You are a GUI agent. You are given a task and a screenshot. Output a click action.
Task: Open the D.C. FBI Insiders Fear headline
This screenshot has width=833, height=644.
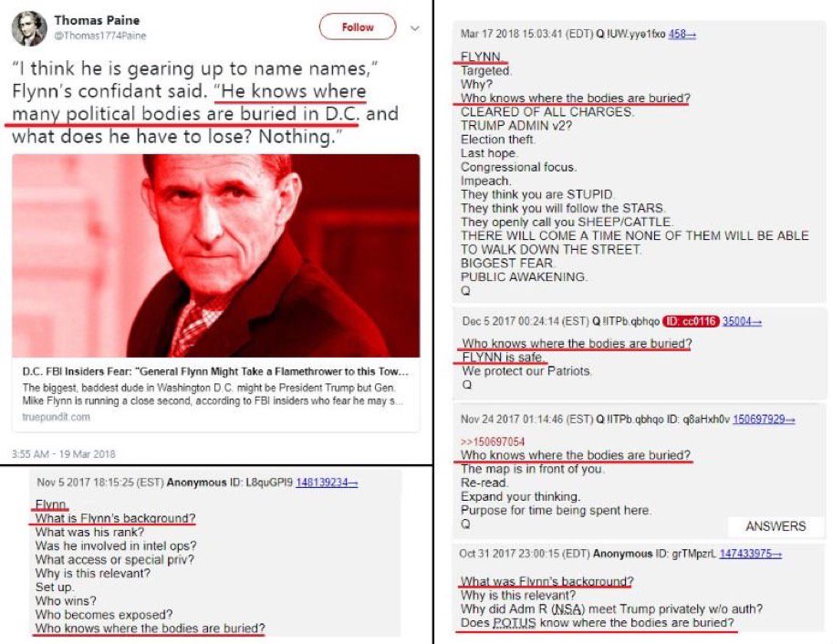(x=215, y=371)
